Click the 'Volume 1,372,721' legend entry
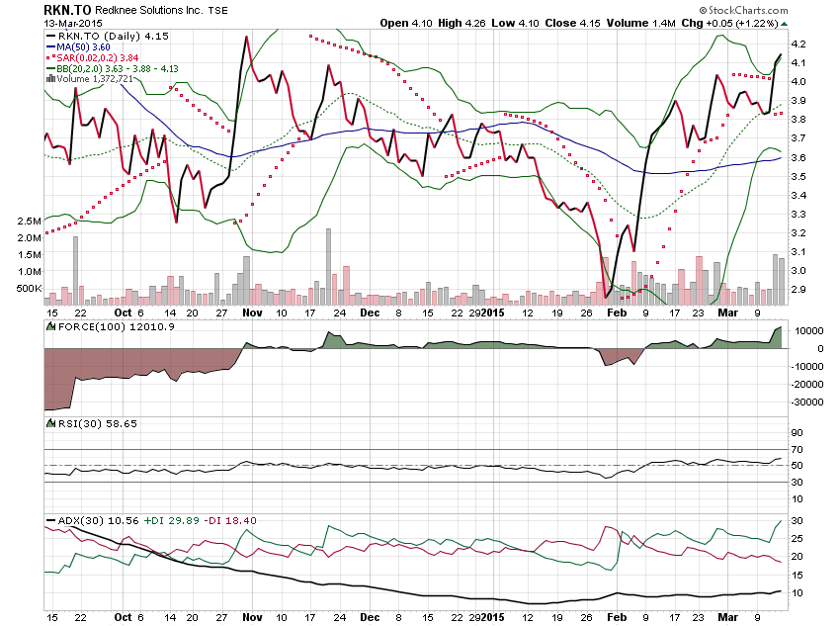This screenshot has height=626, width=840. [95, 79]
